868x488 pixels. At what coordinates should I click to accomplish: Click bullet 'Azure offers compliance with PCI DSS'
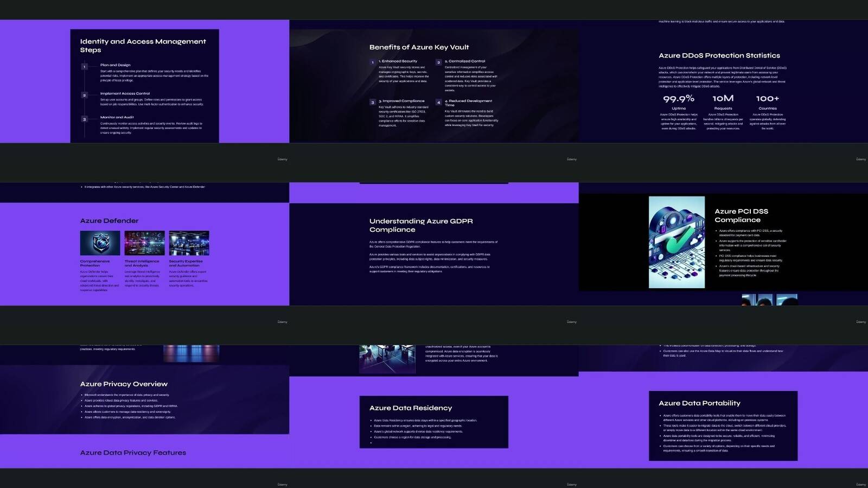(x=751, y=233)
